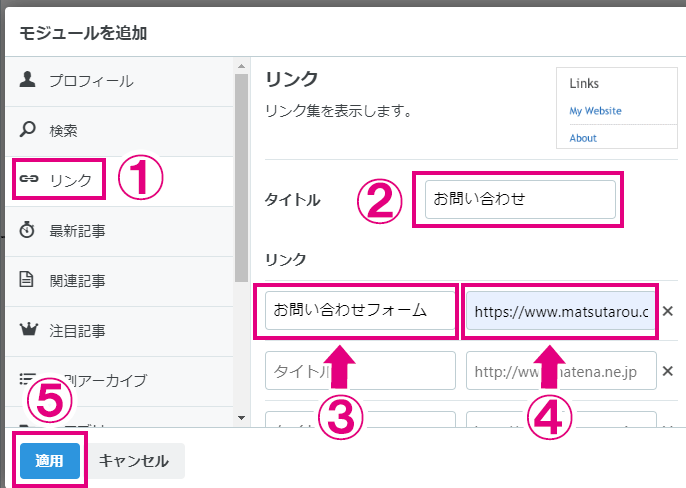Click the リンク chain icon

click(29, 179)
